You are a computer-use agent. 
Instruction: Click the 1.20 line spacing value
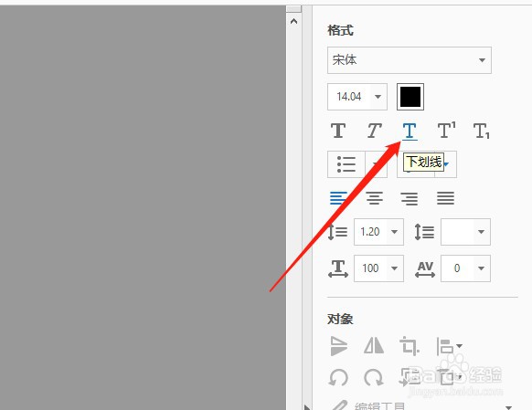click(370, 232)
